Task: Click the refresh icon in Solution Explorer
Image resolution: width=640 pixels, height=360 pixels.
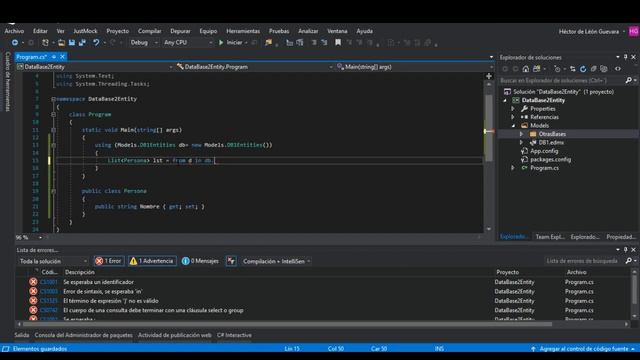Action: (x=583, y=69)
